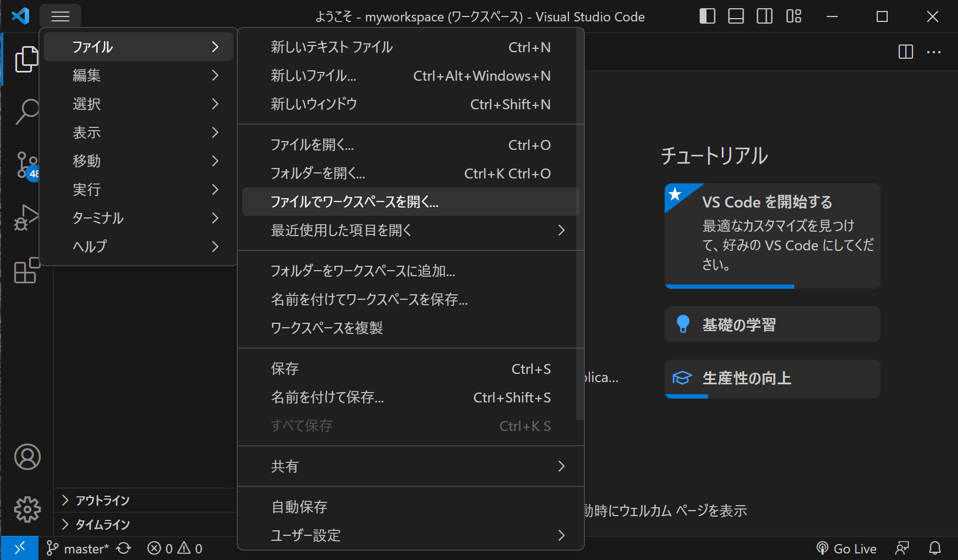Click the チュートリアル heading

pos(714,156)
